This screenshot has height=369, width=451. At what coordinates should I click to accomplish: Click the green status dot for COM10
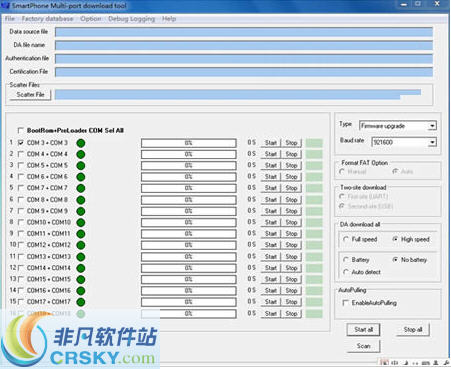pyautogui.click(x=81, y=223)
